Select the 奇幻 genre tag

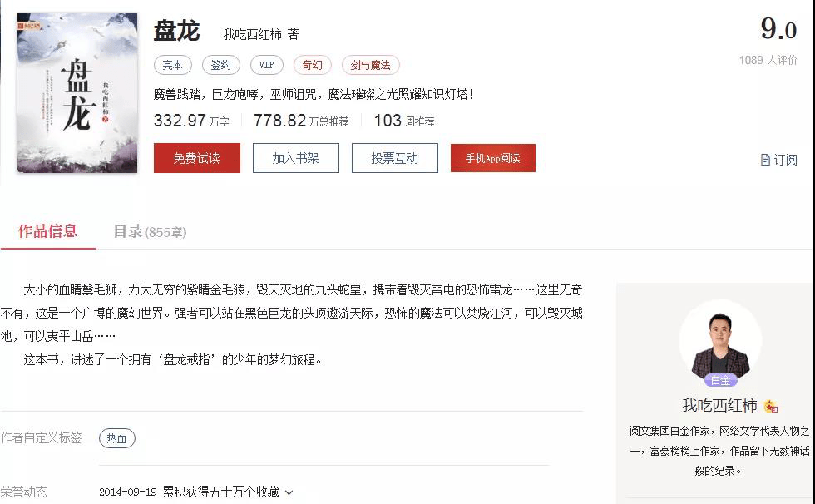click(x=313, y=65)
